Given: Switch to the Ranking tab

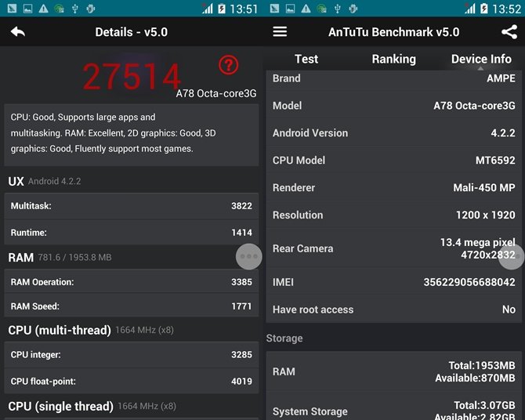Looking at the screenshot, I should pyautogui.click(x=393, y=59).
